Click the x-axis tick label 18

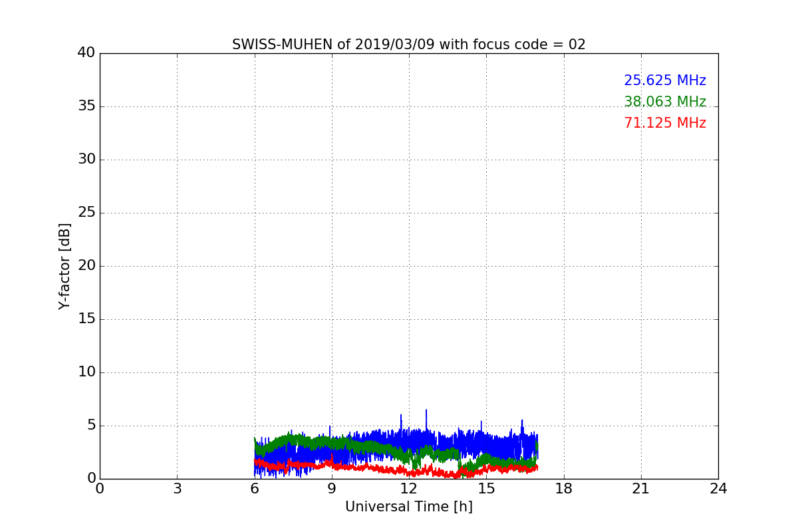coord(564,489)
